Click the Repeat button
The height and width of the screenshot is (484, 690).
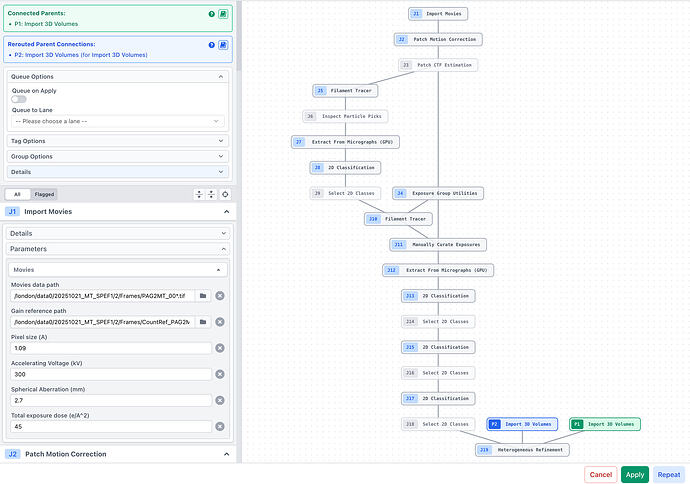pos(668,475)
